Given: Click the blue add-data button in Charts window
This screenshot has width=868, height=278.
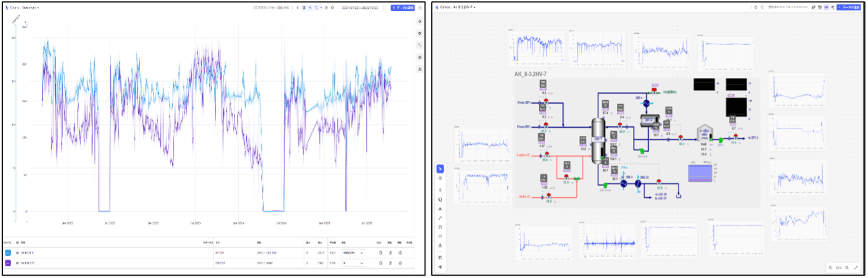Looking at the screenshot, I should [x=402, y=8].
